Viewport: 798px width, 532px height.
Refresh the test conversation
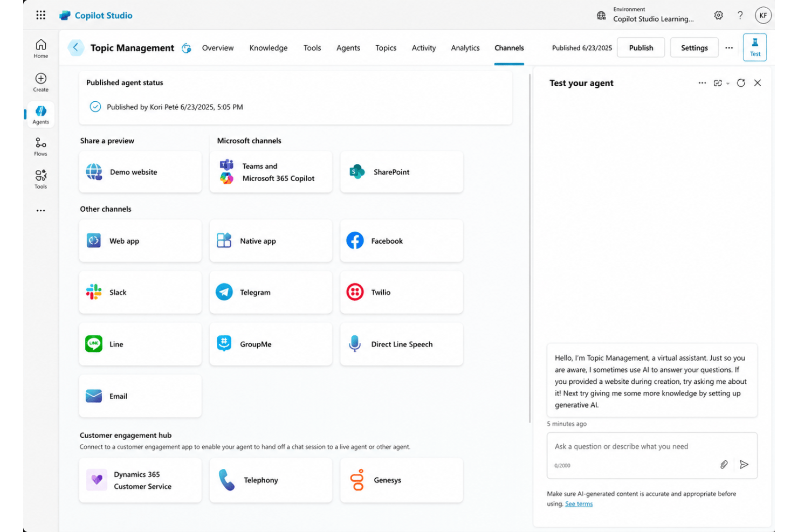tap(741, 83)
